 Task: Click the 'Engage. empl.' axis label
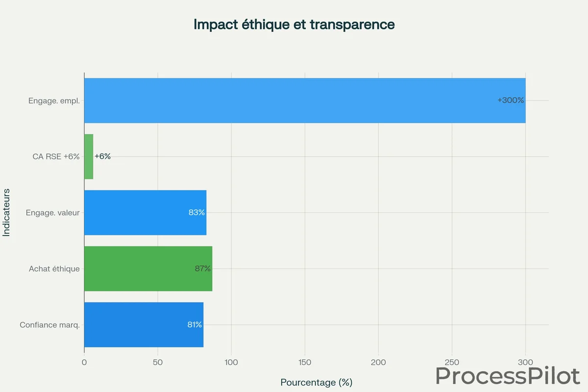click(54, 101)
